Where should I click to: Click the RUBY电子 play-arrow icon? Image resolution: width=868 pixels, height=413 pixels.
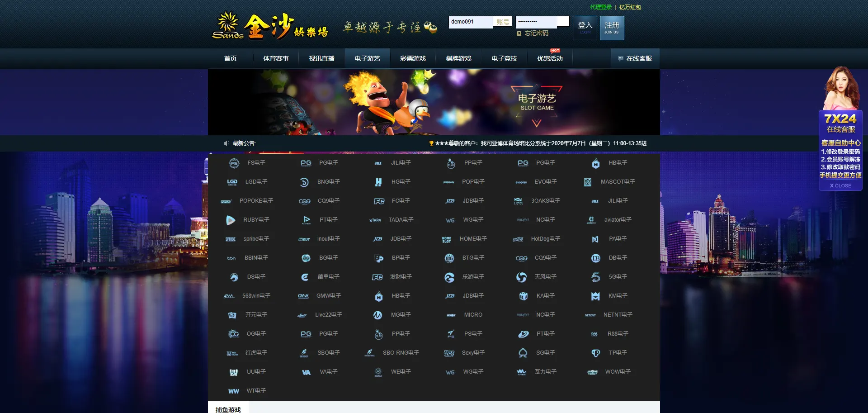(x=231, y=220)
